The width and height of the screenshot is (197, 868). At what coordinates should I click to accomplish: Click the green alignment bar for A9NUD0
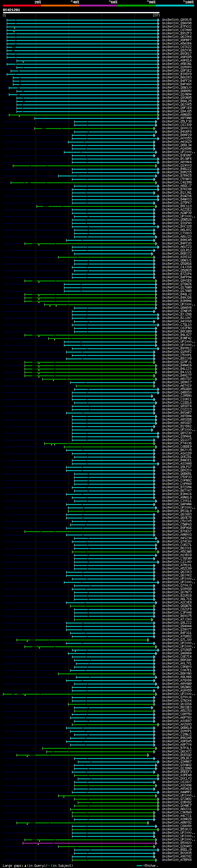83,115
